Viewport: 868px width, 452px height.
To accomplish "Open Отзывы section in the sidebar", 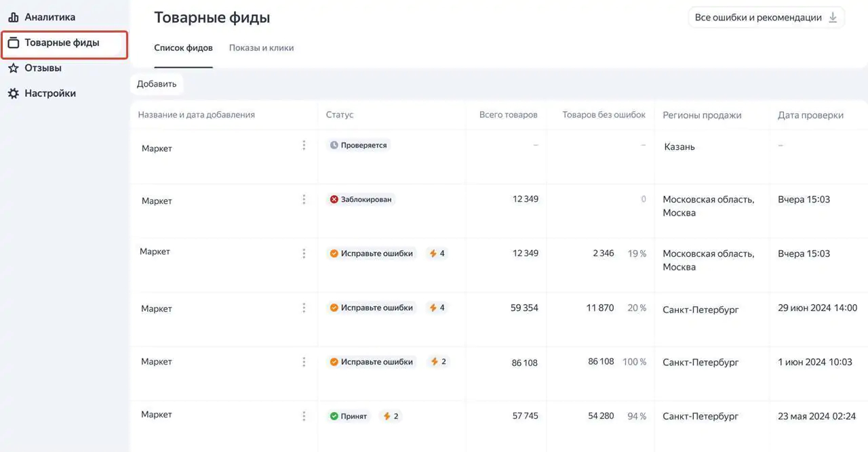I will pyautogui.click(x=43, y=68).
